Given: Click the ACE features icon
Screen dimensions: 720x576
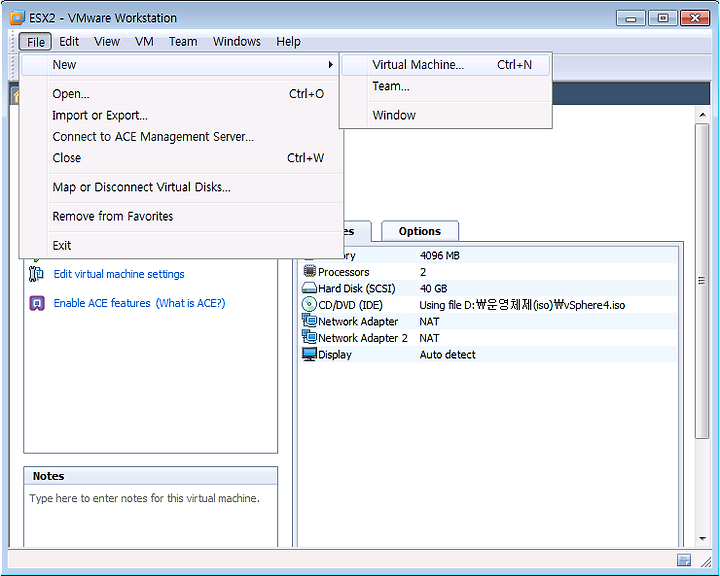Looking at the screenshot, I should (x=37, y=303).
